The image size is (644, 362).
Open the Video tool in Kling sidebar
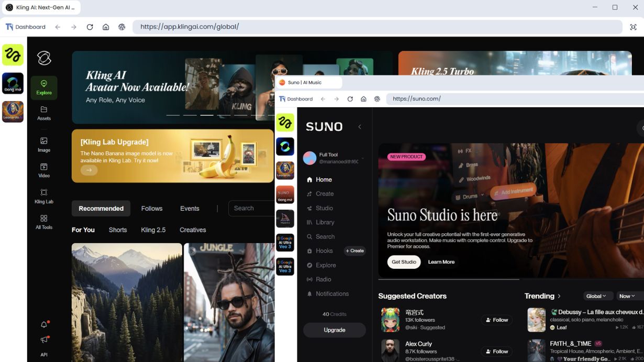(x=44, y=170)
